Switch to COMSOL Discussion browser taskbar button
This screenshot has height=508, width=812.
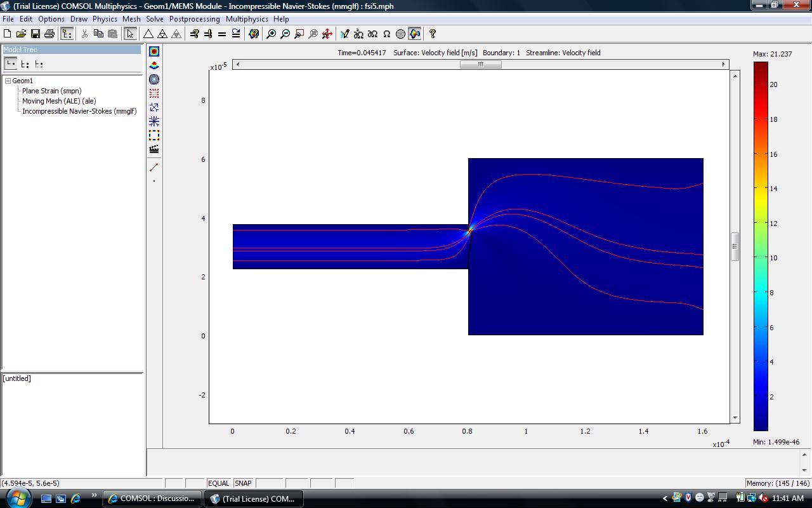click(152, 498)
